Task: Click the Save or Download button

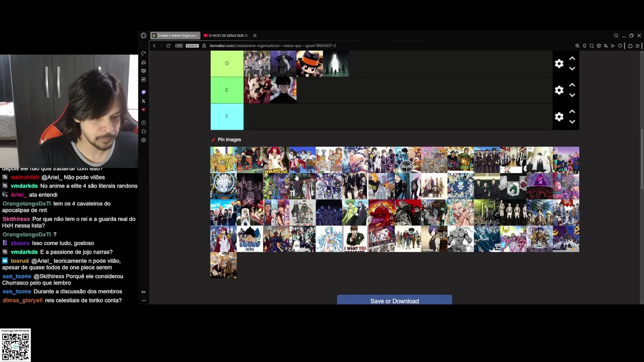Action: click(394, 300)
